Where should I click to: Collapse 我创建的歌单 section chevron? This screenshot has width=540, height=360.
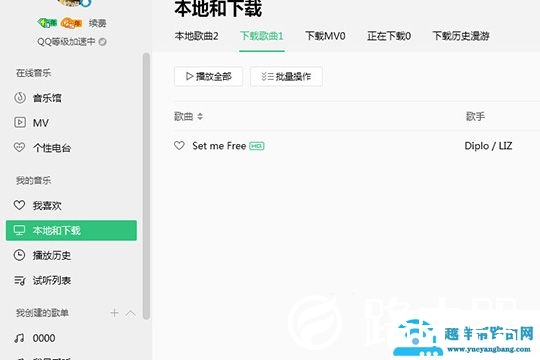click(131, 313)
